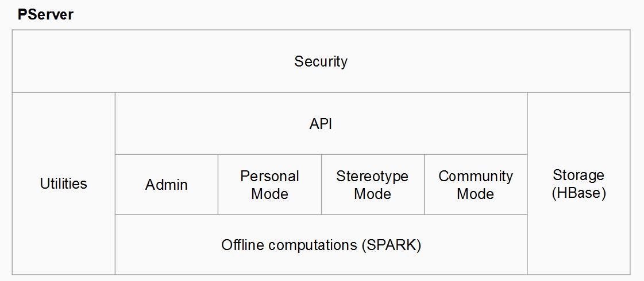Click the Personal Mode box
644x281 pixels.
point(269,185)
